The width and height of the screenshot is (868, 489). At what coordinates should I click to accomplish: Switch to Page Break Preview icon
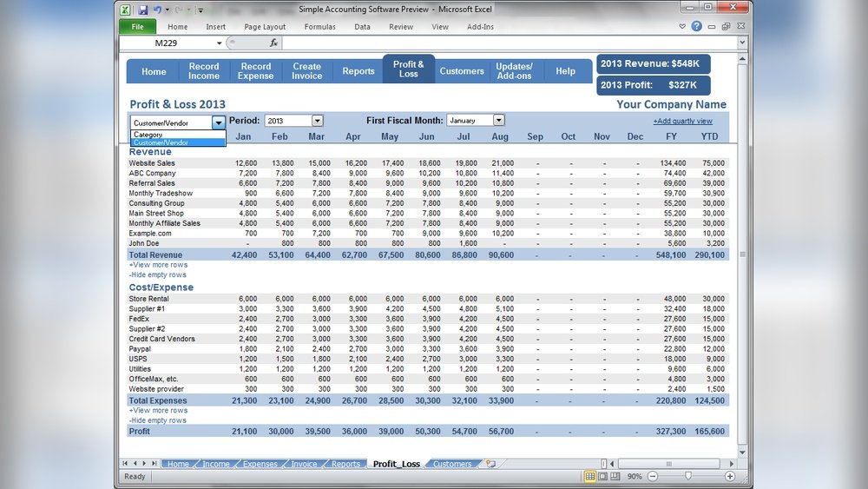point(615,476)
